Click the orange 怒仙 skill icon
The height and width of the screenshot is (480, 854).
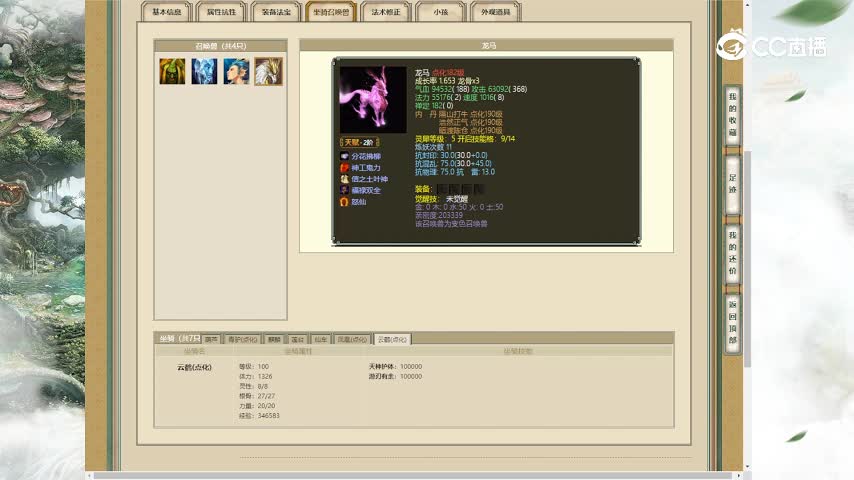click(344, 202)
